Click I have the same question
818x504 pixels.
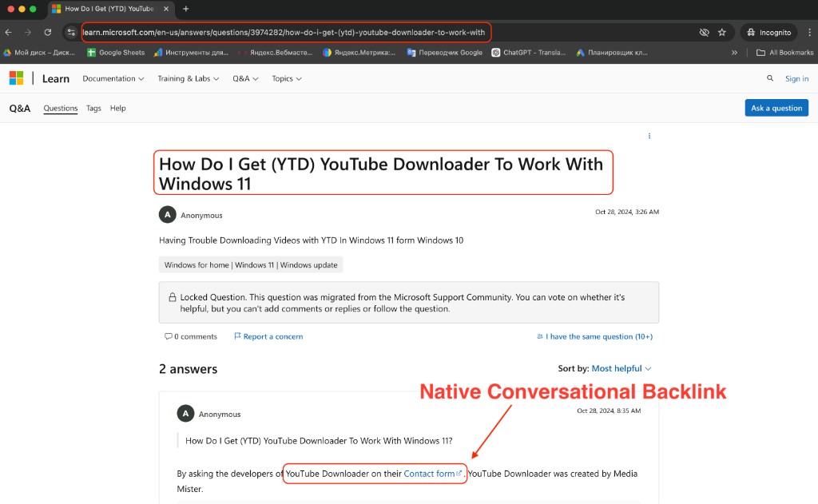[x=594, y=336]
